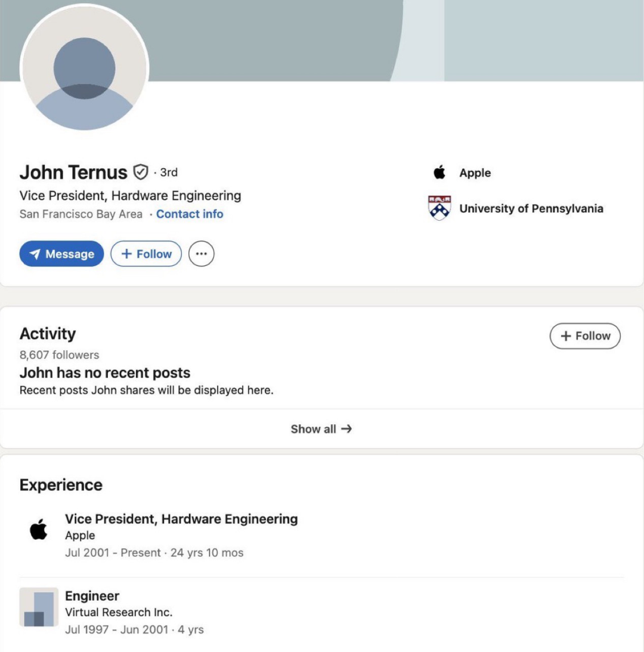Open the more actions ellipsis button
The image size is (644, 652).
201,254
